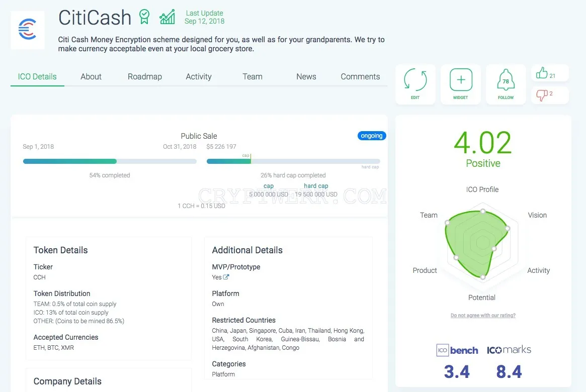Click the CitiCash project title
Viewport: 586px width, 392px height.
95,18
